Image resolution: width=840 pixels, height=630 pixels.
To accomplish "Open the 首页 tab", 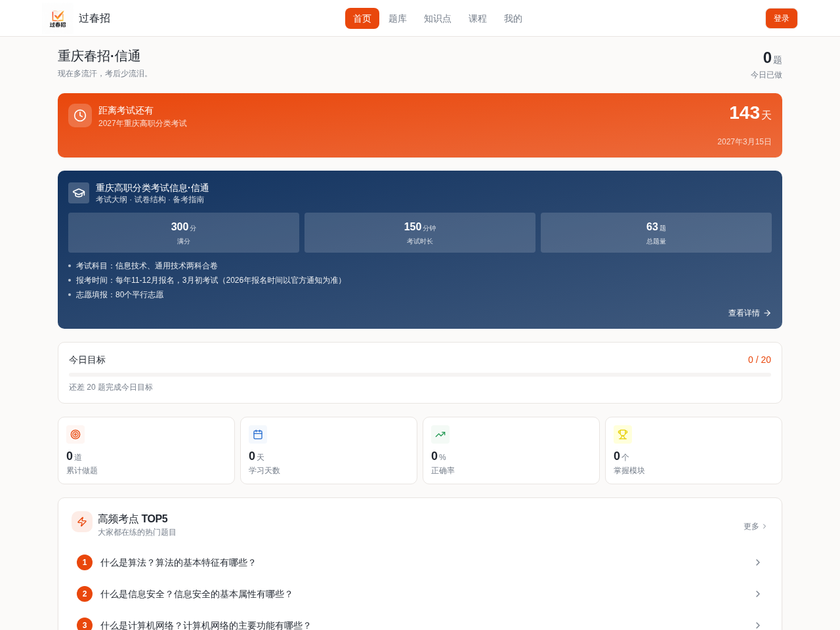I will 362,18.
